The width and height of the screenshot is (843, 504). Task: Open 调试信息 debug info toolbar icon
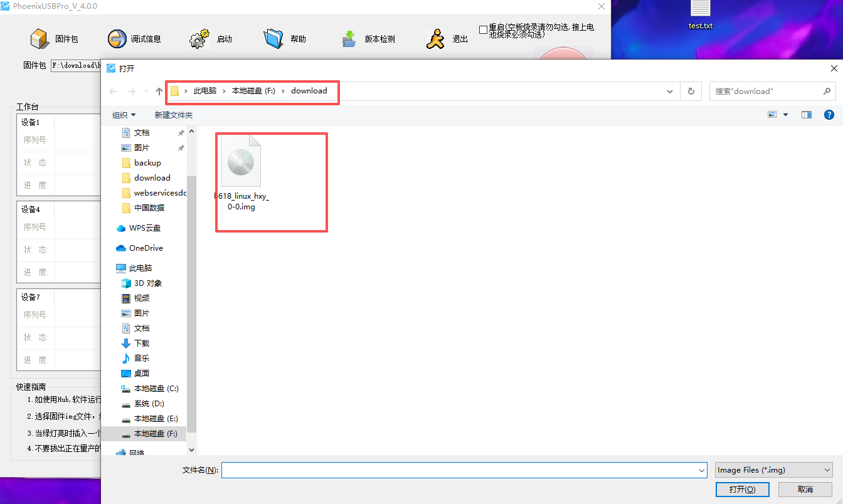(x=117, y=39)
